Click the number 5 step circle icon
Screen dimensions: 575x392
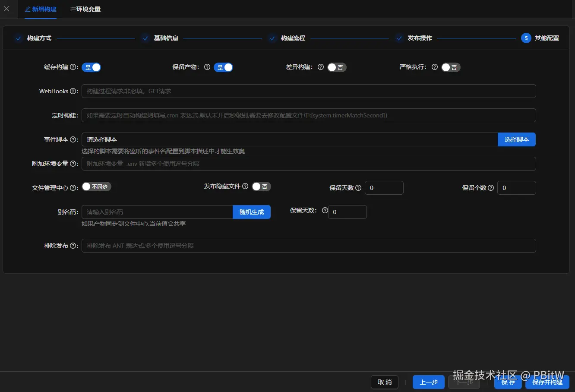click(x=526, y=38)
